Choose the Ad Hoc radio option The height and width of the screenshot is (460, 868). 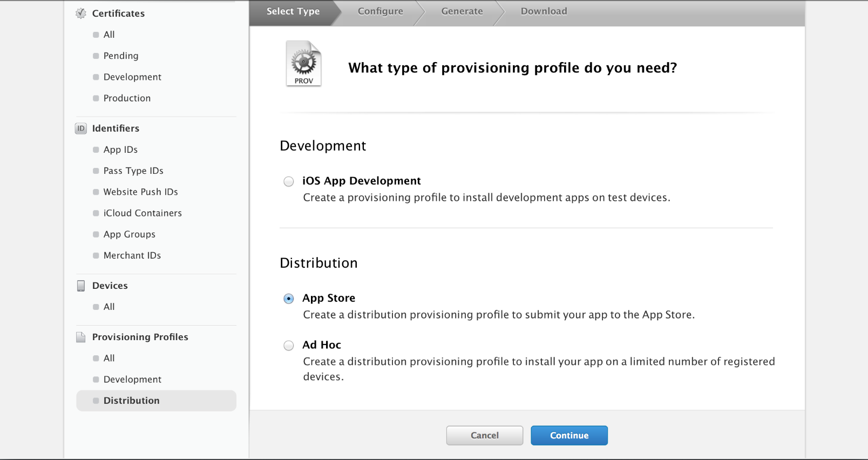(289, 346)
